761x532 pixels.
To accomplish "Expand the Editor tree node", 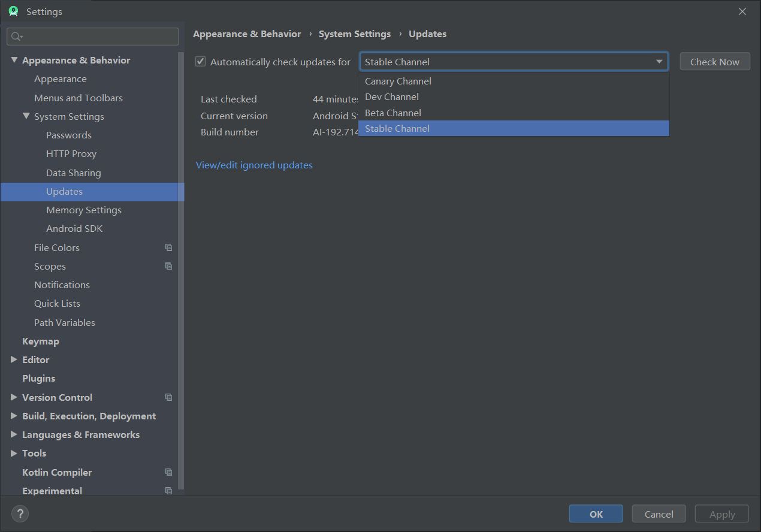I will [14, 359].
